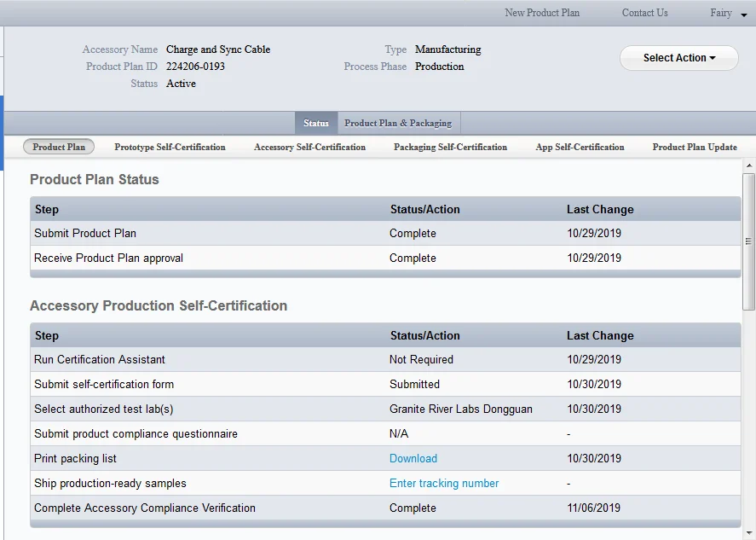Viewport: 756px width, 540px height.
Task: Open New Product Plan link
Action: coord(542,13)
